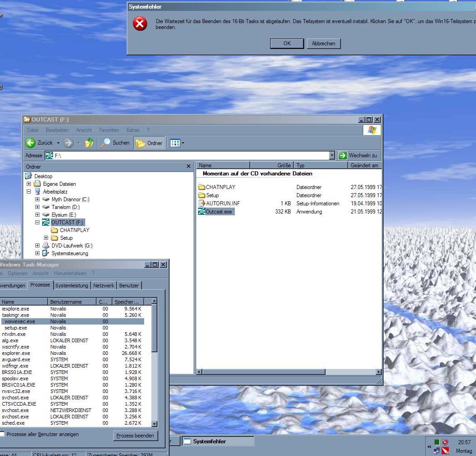Image resolution: width=476 pixels, height=456 pixels.
Task: Select Myth Drannor (C:) drive icon
Action: pyautogui.click(x=46, y=199)
